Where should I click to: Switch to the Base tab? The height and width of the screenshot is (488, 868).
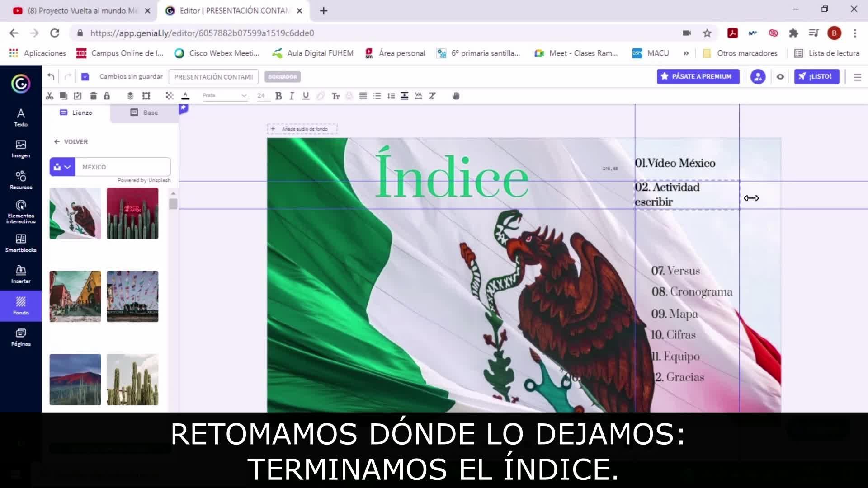click(x=144, y=113)
